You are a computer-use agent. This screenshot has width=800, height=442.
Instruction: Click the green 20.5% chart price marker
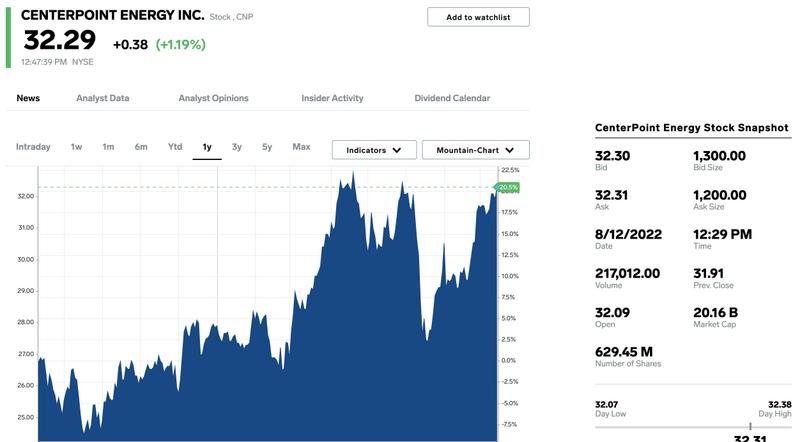click(507, 187)
